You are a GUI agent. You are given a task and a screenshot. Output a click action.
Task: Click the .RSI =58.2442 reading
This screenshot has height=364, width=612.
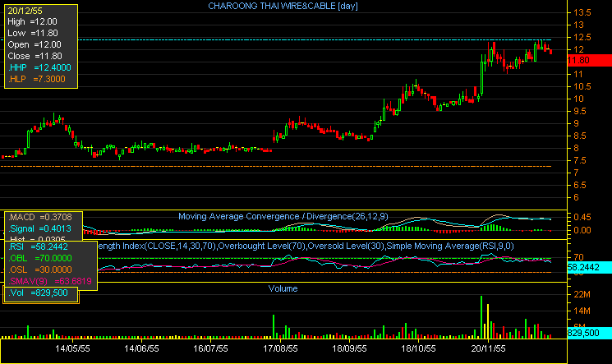coord(39,247)
